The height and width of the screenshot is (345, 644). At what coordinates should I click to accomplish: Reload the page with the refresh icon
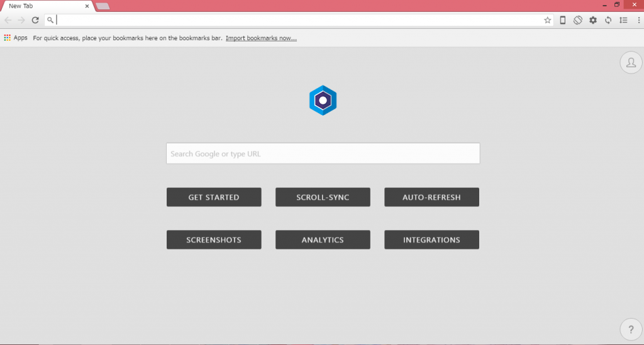[x=35, y=20]
